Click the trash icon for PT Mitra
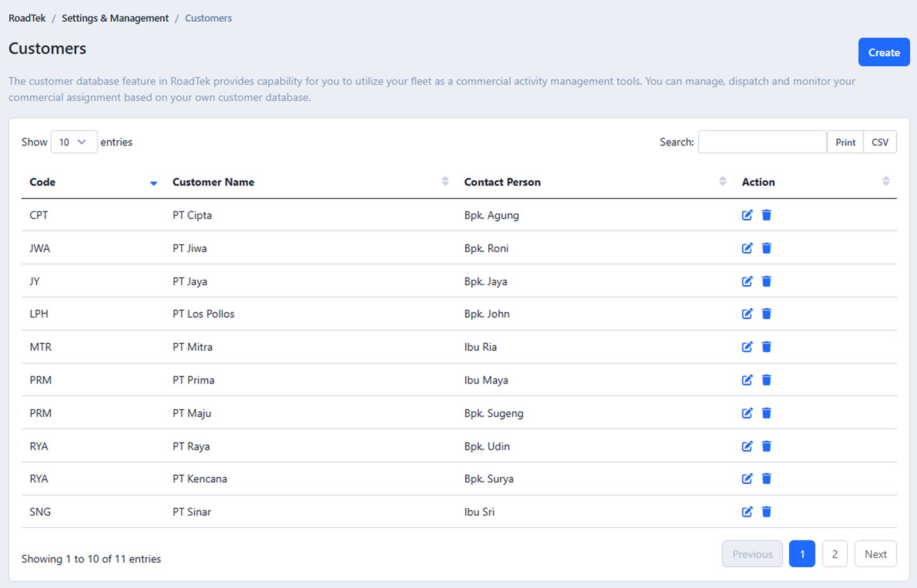Screen dimensions: 917x588 pyautogui.click(x=766, y=347)
